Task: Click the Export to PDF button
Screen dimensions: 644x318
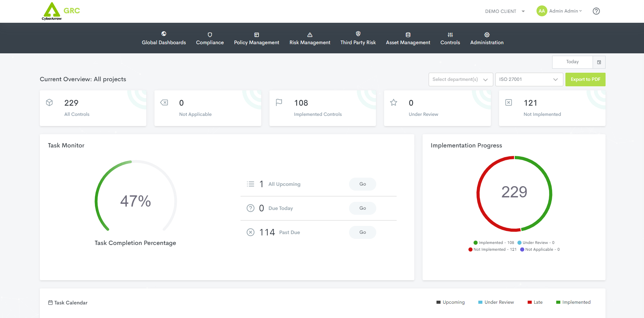Action: [x=585, y=79]
